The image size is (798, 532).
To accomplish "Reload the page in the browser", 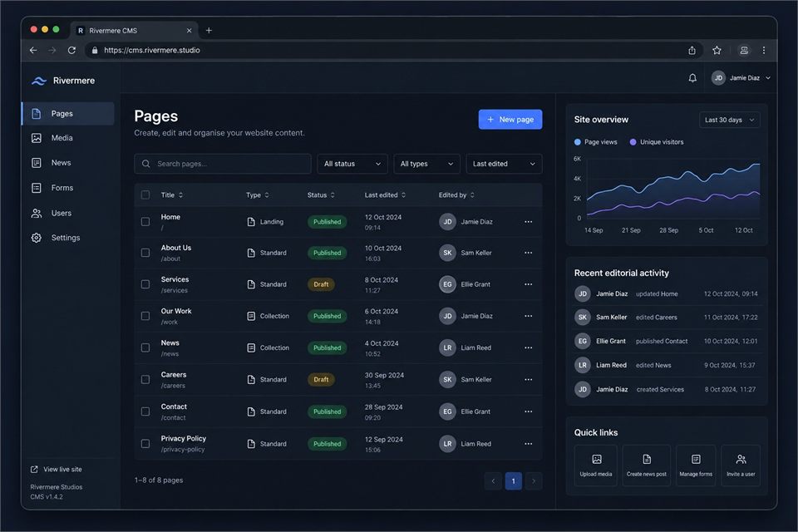I will [x=71, y=50].
